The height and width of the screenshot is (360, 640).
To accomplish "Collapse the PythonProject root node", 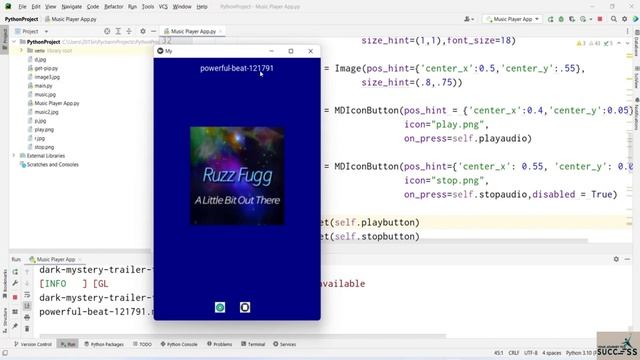I will click(x=14, y=42).
